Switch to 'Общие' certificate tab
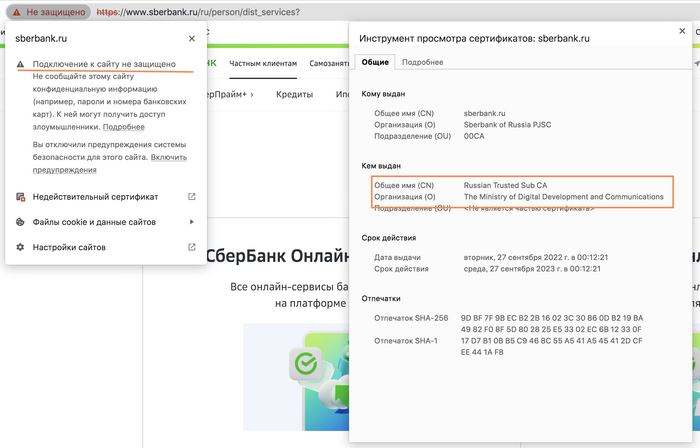700x448 pixels. click(x=375, y=62)
